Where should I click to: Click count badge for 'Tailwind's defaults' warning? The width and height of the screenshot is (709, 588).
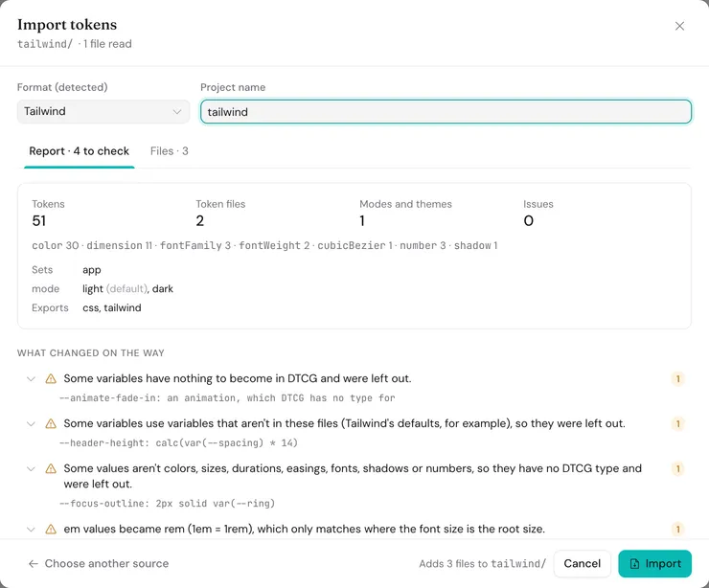[677, 424]
